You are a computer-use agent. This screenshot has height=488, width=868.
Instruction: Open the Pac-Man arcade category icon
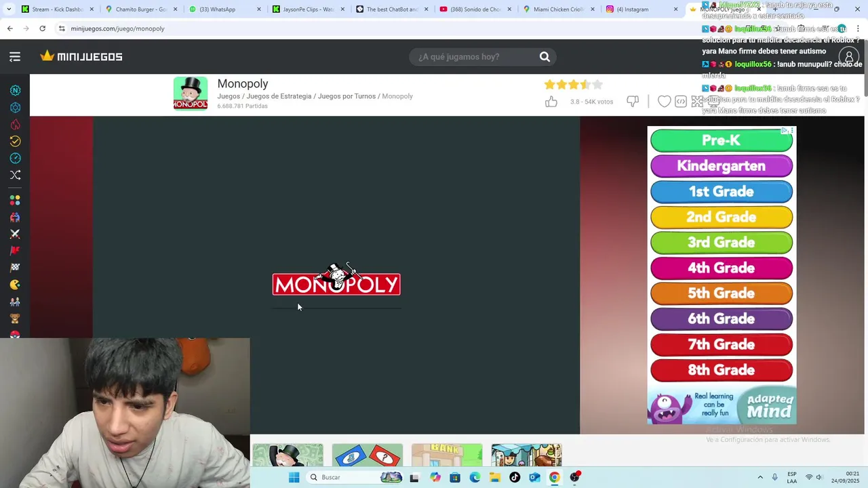click(x=15, y=285)
